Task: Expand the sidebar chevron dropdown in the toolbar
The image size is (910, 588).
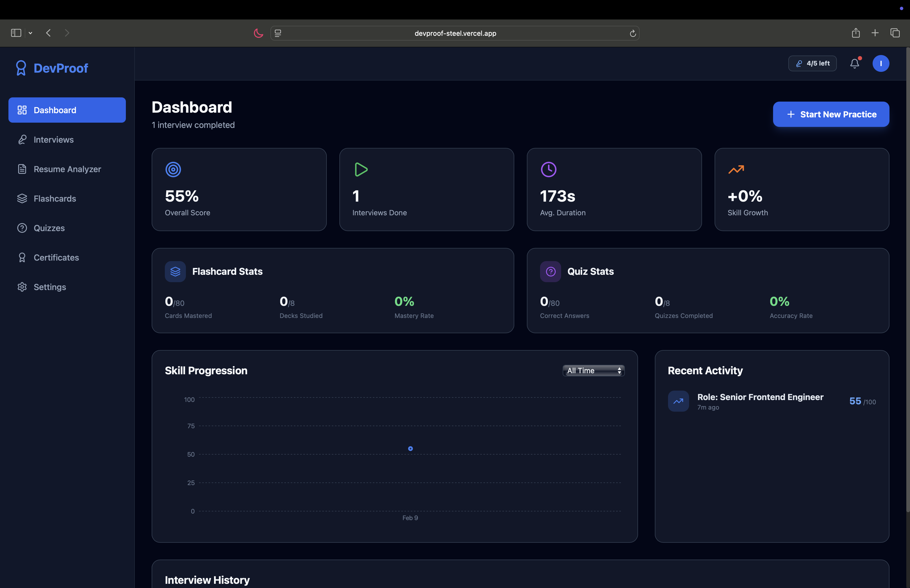Action: point(31,33)
